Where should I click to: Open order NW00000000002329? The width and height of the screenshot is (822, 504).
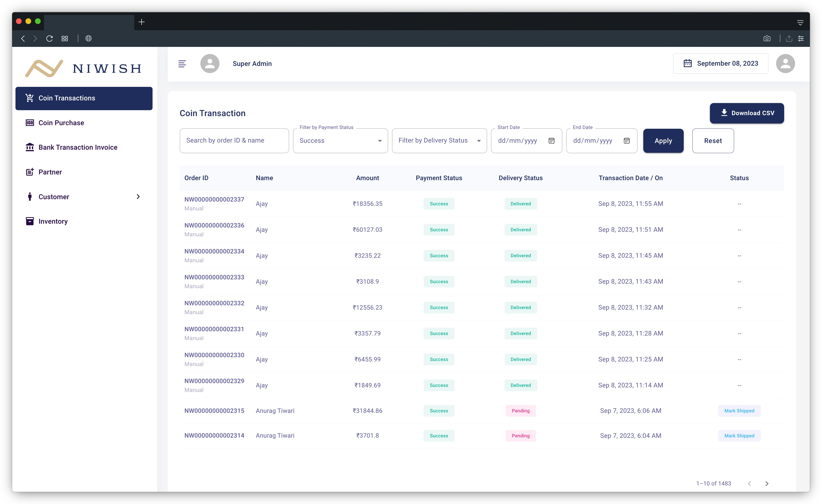click(214, 381)
